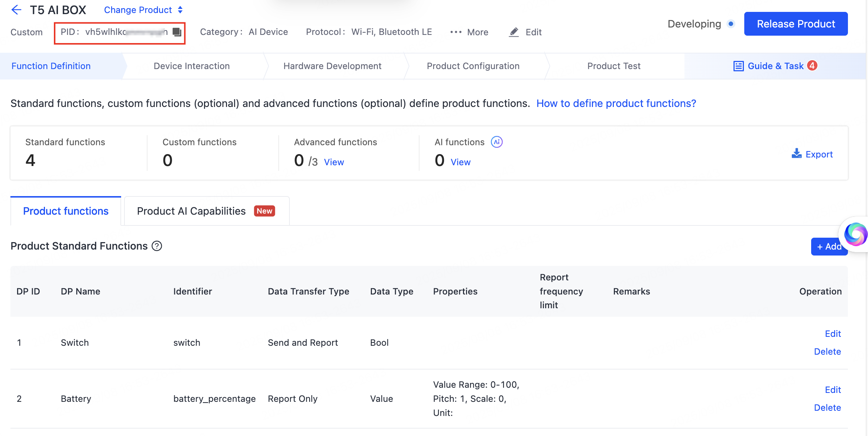Open the Product Test step

[x=614, y=66]
